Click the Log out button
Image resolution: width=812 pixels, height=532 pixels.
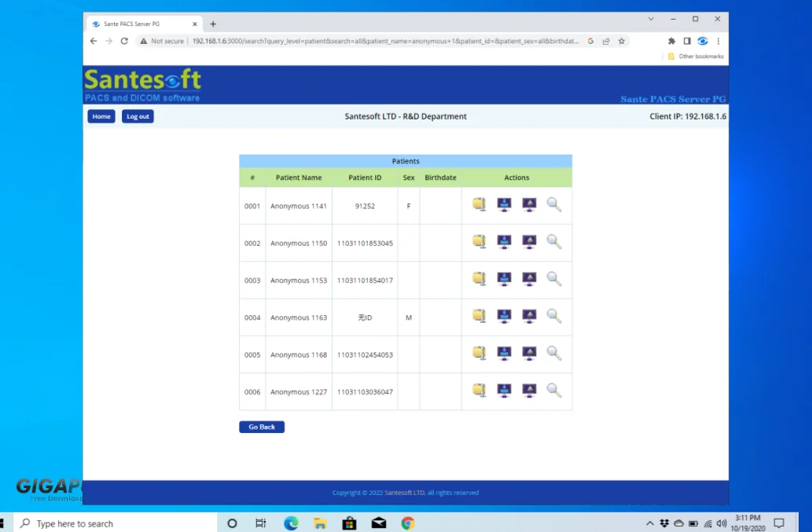[138, 116]
